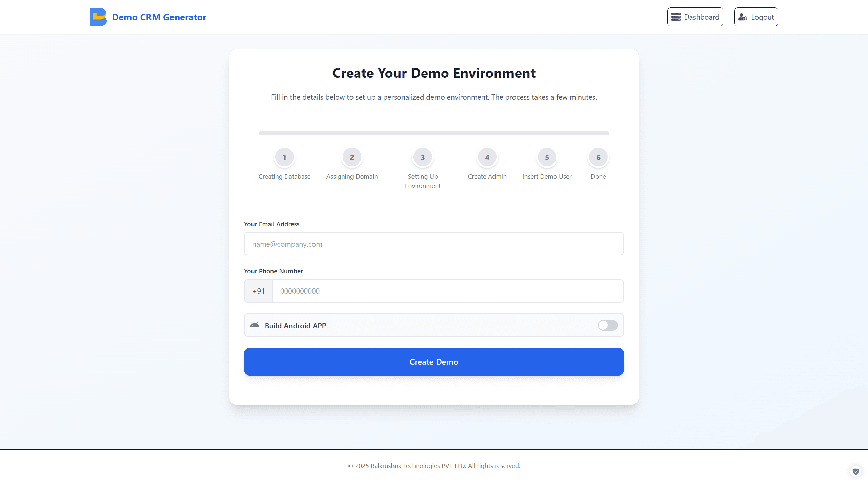Image resolution: width=868 pixels, height=481 pixels.
Task: Click the email address input field
Action: (x=434, y=244)
